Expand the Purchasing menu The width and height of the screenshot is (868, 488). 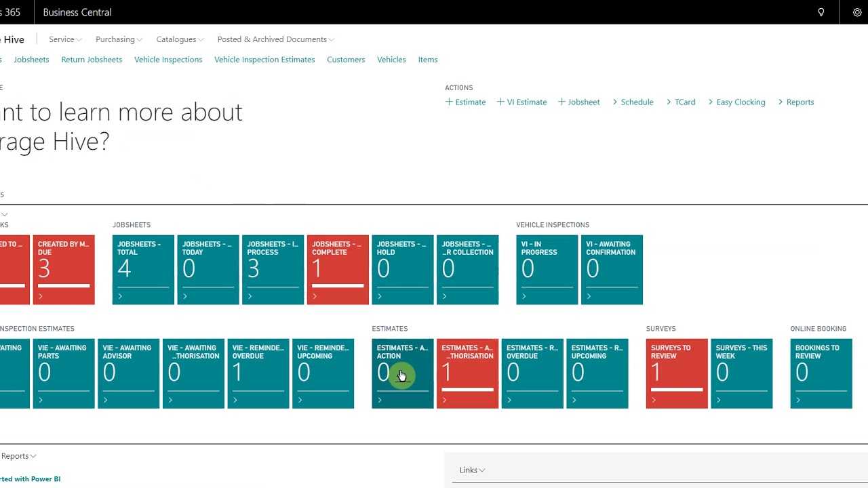click(119, 39)
